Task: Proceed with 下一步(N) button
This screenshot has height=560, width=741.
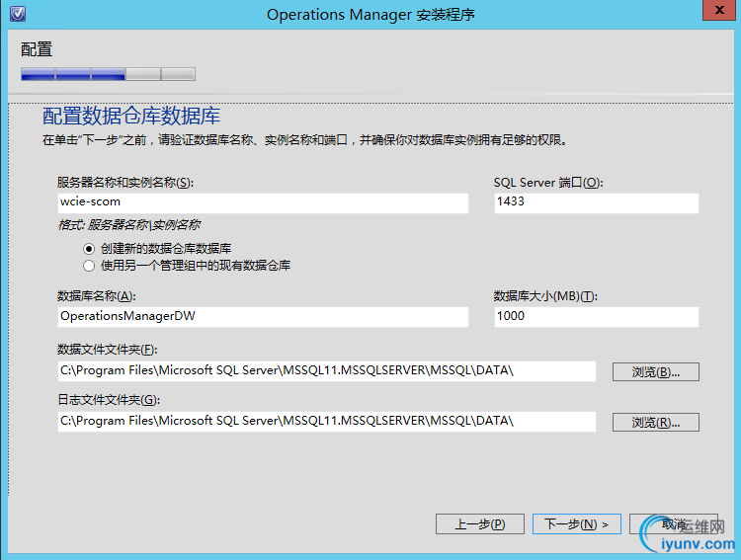Action: tap(577, 524)
